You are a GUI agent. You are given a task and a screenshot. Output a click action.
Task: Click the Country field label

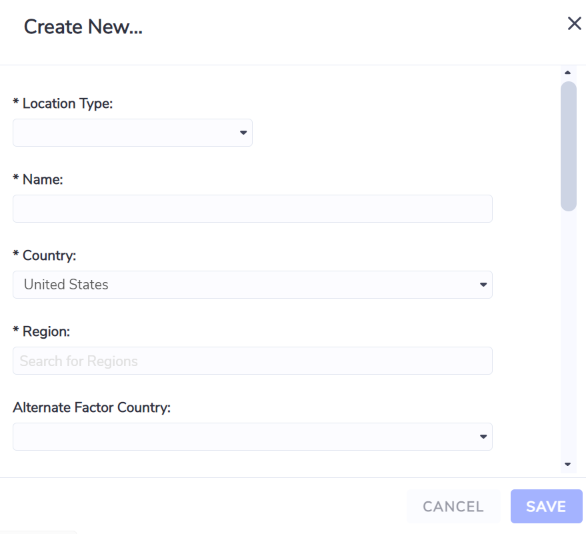[44, 256]
